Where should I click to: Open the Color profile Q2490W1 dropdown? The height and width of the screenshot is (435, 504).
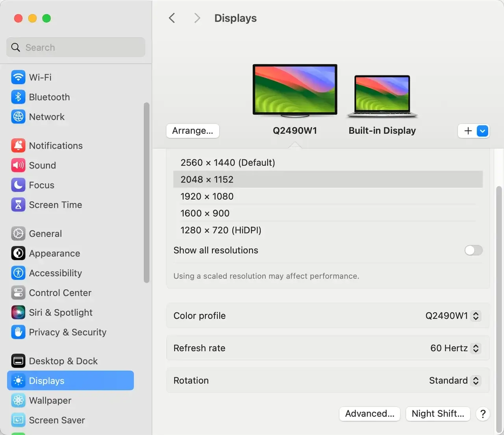tap(453, 316)
